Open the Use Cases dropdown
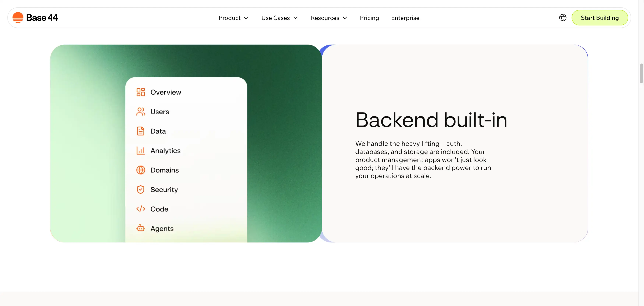Screen dimensions: 644x306 279,18
